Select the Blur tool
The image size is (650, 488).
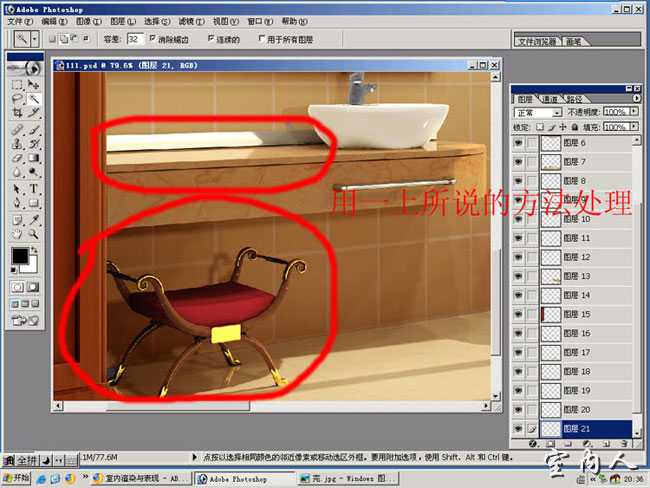click(17, 172)
